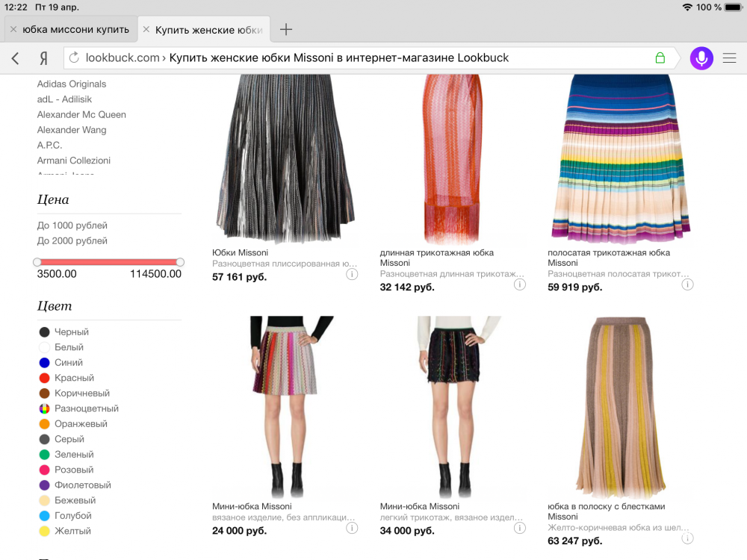Open the browser hamburger menu
The width and height of the screenshot is (747, 560).
point(729,58)
